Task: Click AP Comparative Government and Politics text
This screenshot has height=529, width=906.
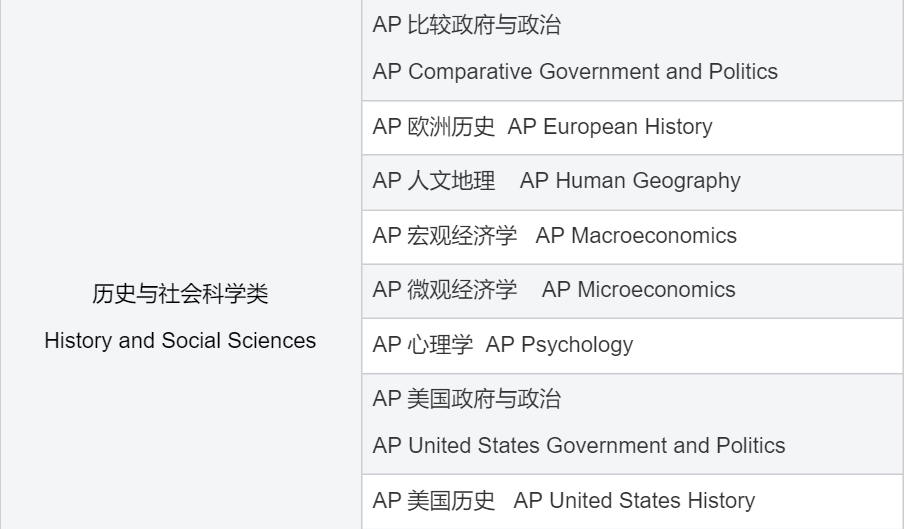Action: point(575,72)
